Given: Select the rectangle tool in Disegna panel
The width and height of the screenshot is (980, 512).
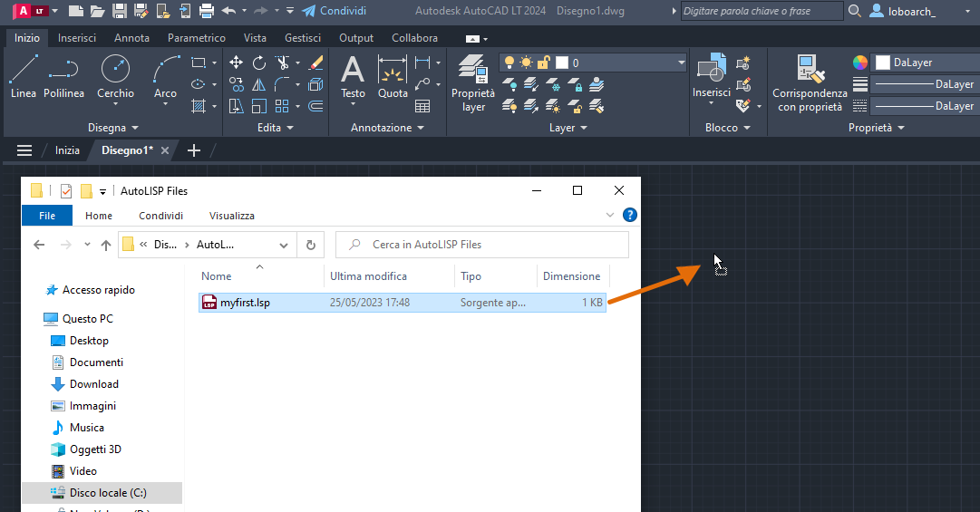Looking at the screenshot, I should tap(199, 63).
